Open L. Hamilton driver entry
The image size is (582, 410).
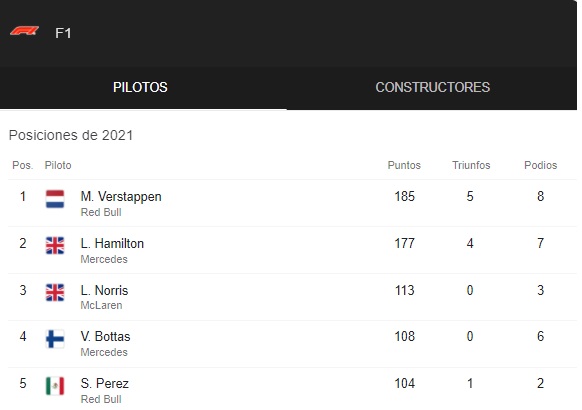pyautogui.click(x=112, y=243)
